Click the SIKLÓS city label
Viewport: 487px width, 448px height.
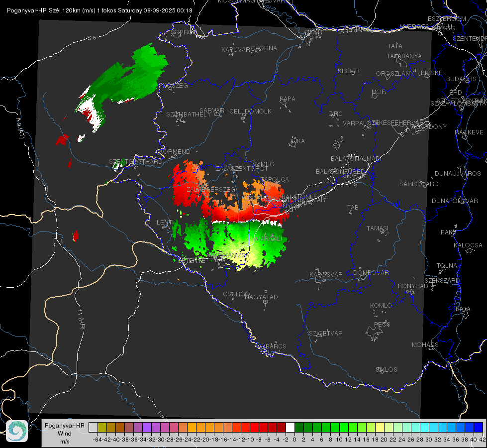point(387,370)
